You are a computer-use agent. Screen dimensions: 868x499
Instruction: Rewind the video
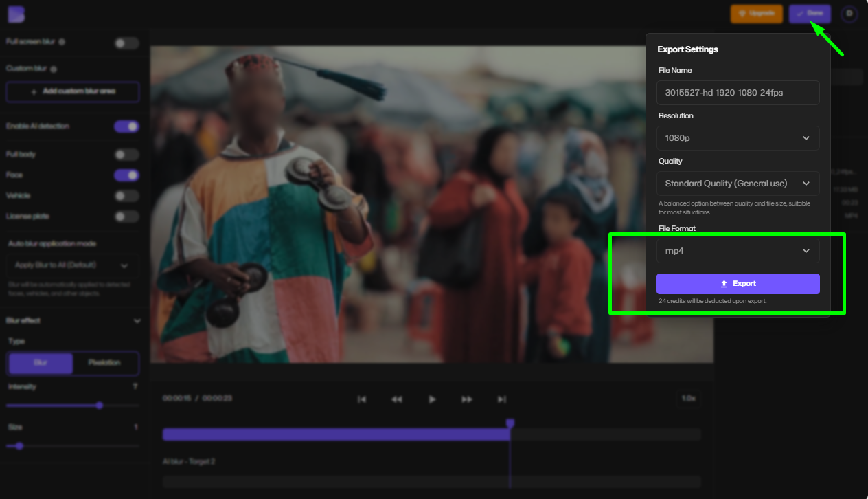click(397, 399)
